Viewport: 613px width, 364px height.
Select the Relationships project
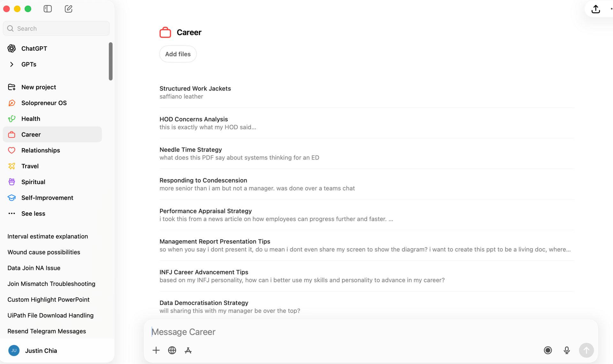coord(41,150)
